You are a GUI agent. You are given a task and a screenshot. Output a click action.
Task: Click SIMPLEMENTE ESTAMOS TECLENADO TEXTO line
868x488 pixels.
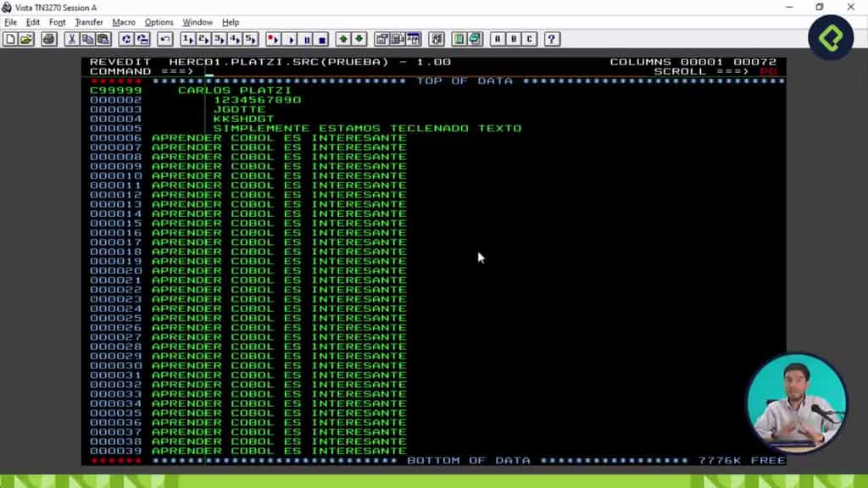(368, 129)
